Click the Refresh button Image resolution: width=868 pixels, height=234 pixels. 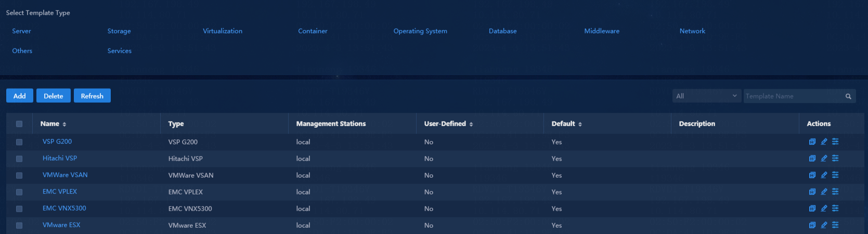[x=92, y=96]
